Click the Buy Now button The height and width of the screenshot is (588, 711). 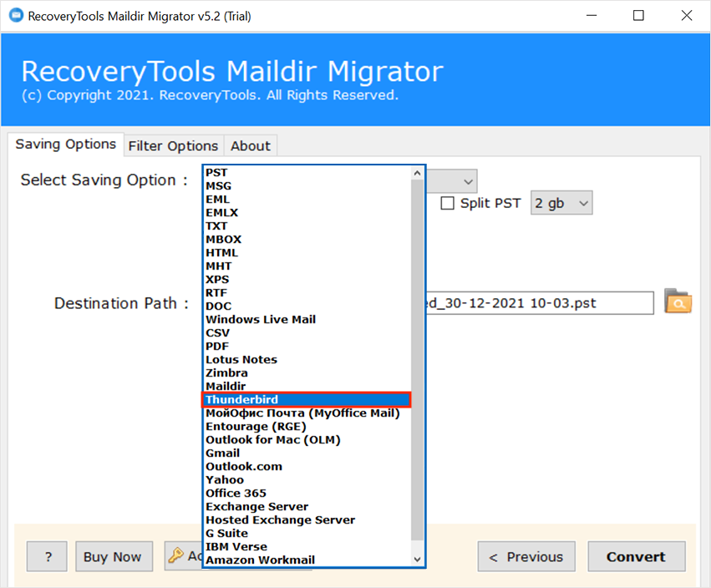point(114,556)
